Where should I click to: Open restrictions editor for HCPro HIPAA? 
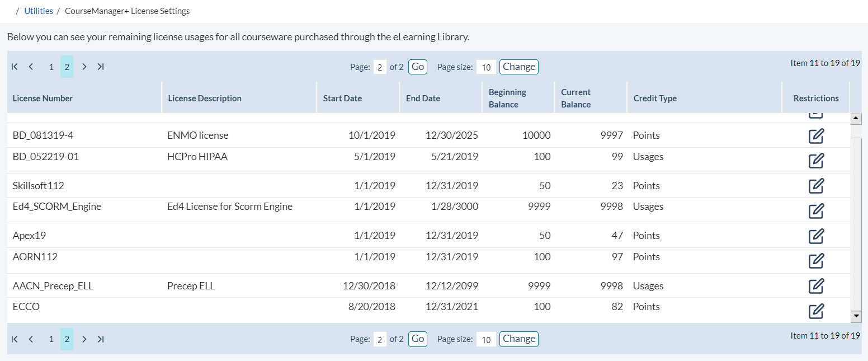point(816,161)
